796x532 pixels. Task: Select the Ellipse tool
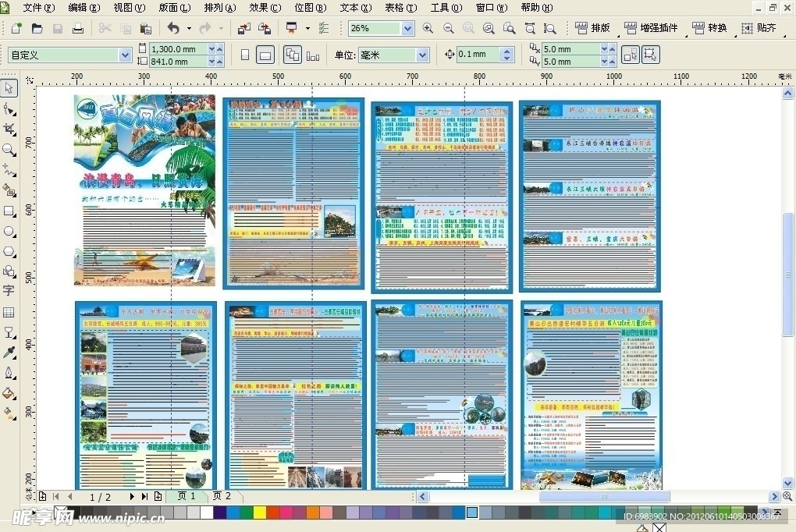point(9,231)
